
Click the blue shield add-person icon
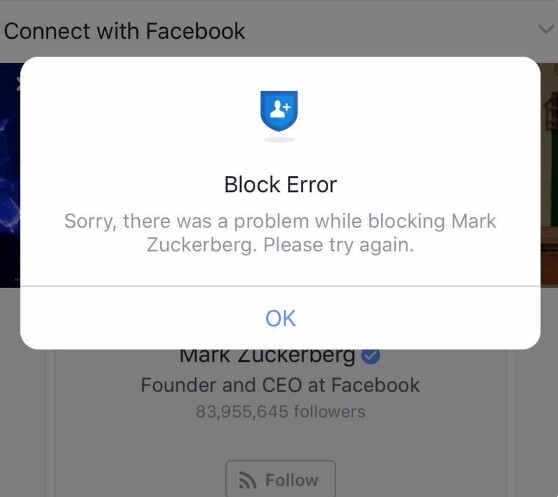279,111
